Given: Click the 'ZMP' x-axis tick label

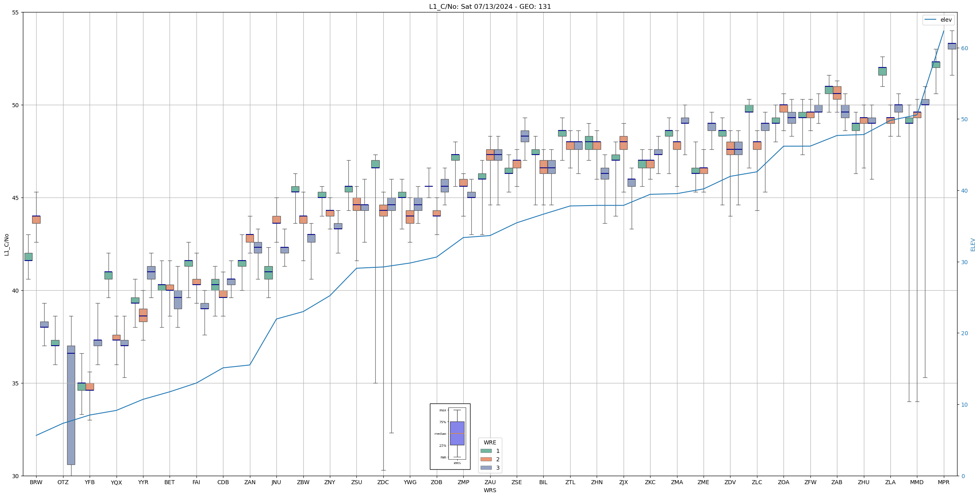Looking at the screenshot, I should point(463,482).
